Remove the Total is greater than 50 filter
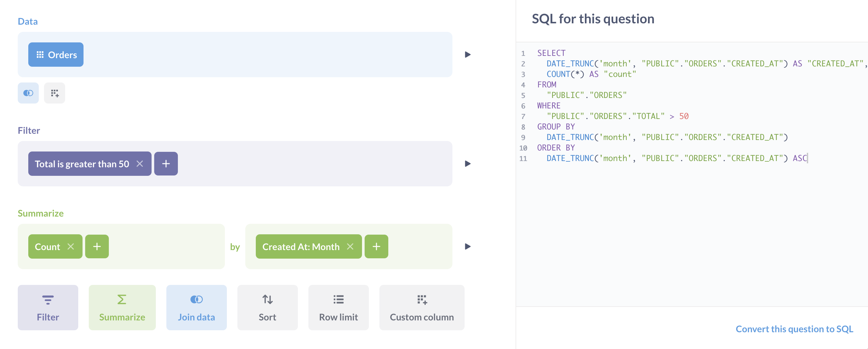The image size is (868, 349). click(x=140, y=164)
